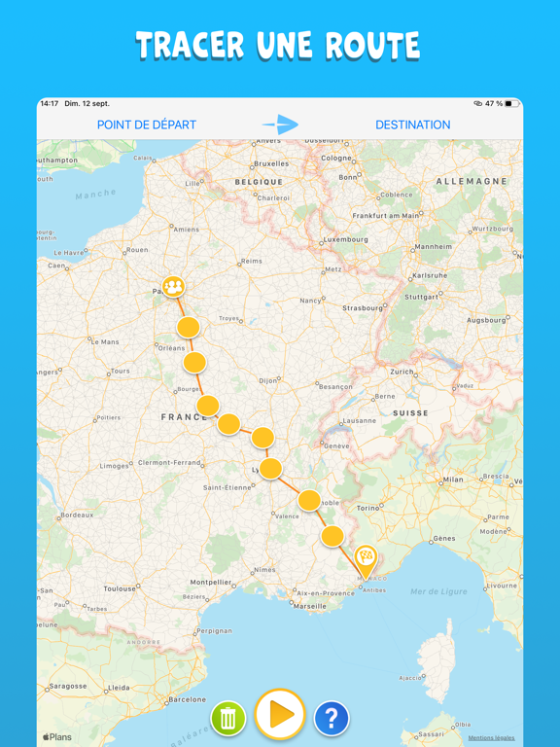Select the group start marker at Paris

(x=173, y=287)
